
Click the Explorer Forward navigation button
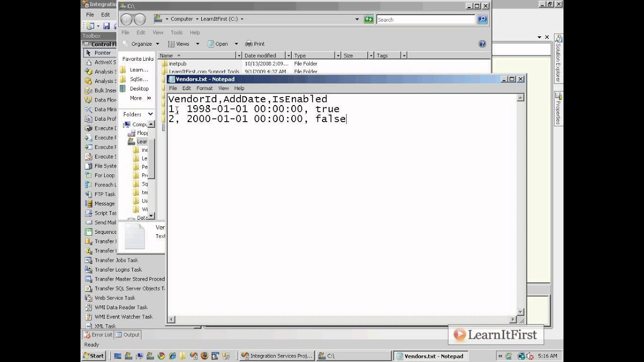(x=139, y=20)
